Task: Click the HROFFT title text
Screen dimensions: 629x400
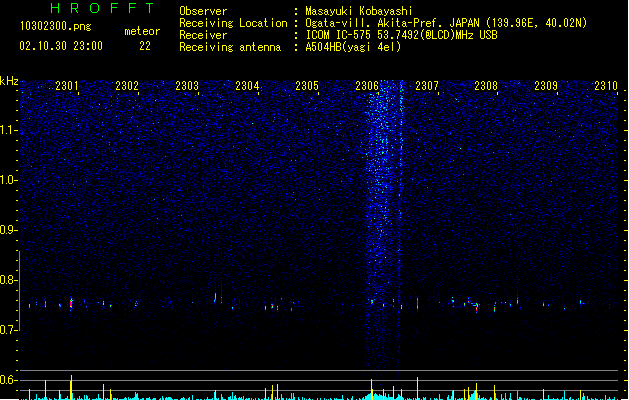Action: (103, 8)
